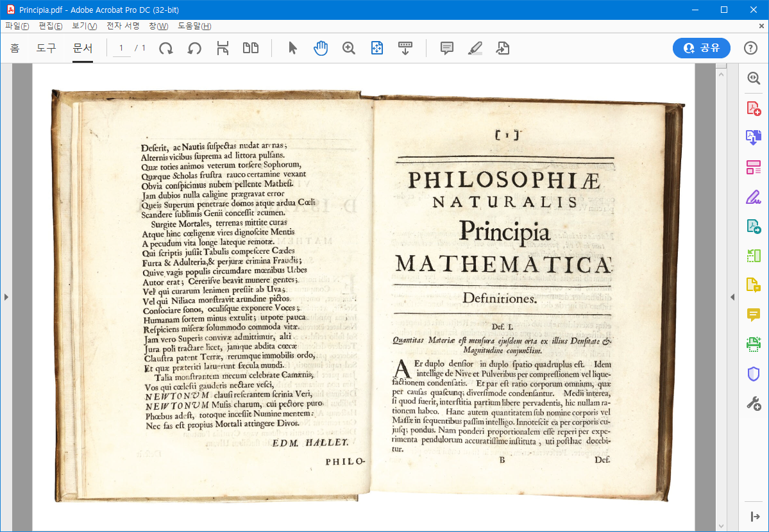
Task: Open the teal PDF send-arrow tool
Action: click(754, 226)
